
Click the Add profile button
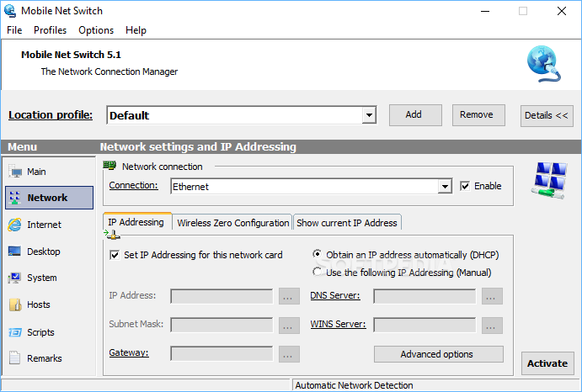point(415,115)
